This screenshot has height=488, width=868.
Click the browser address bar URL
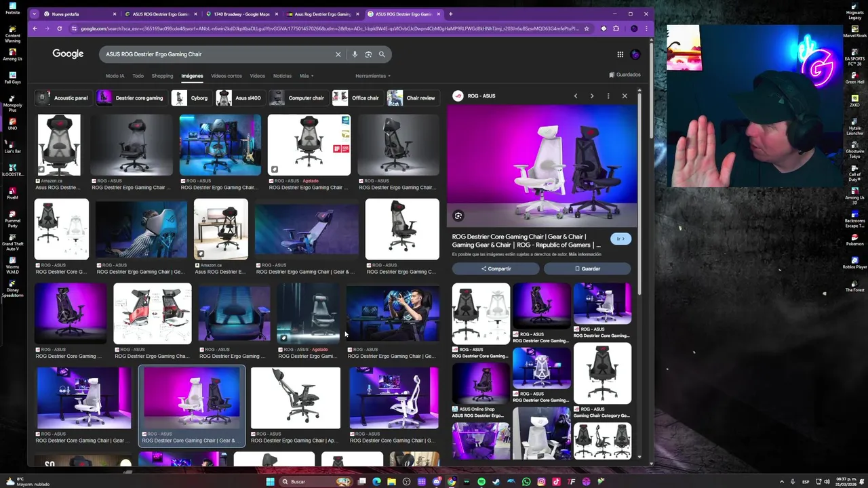(330, 28)
